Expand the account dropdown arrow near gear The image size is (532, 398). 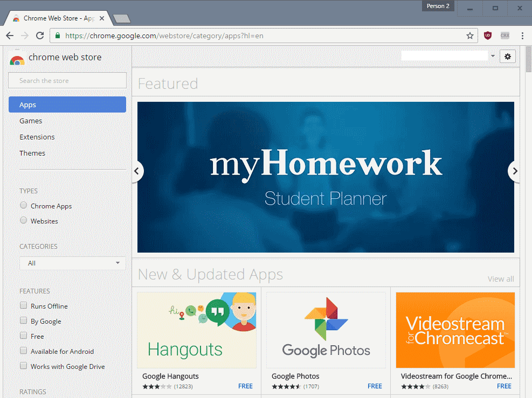point(493,56)
